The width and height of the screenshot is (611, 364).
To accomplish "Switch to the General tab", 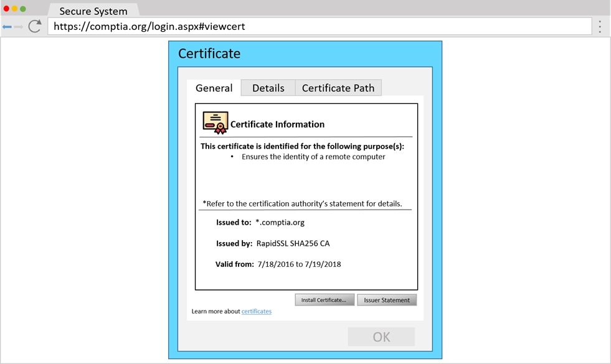I will [214, 88].
